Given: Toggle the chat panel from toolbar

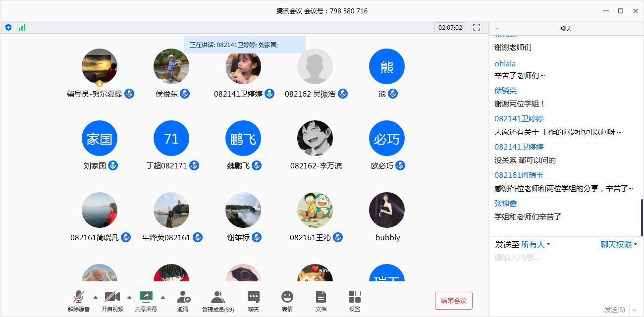Looking at the screenshot, I should [x=254, y=301].
